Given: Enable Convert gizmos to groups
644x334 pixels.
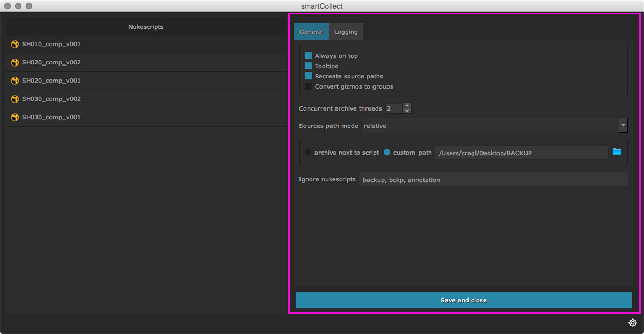Looking at the screenshot, I should (309, 86).
